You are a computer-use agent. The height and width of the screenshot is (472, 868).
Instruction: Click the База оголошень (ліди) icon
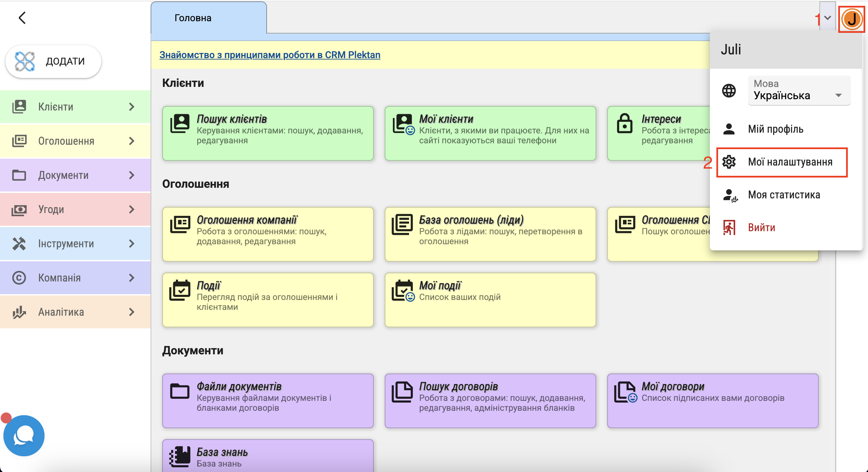click(x=402, y=225)
